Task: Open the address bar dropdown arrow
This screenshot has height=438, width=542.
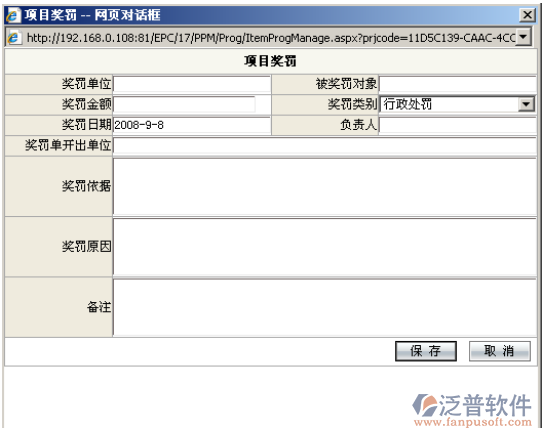Action: tap(524, 36)
